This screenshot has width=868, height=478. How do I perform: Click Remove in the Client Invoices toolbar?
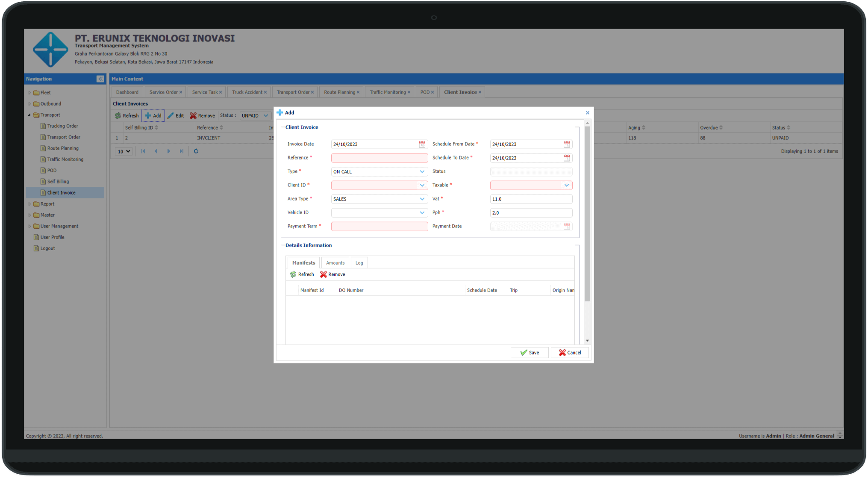203,116
